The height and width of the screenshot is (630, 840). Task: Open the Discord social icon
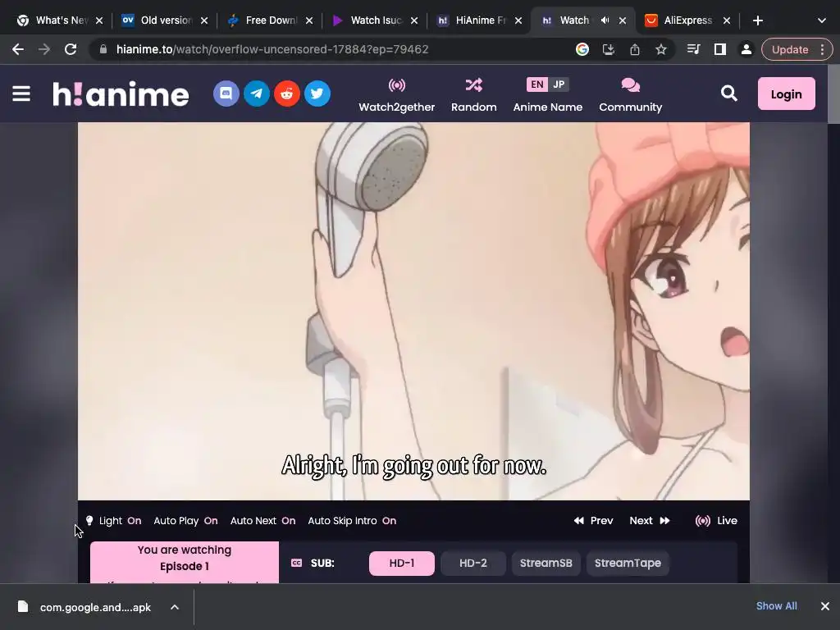(226, 94)
